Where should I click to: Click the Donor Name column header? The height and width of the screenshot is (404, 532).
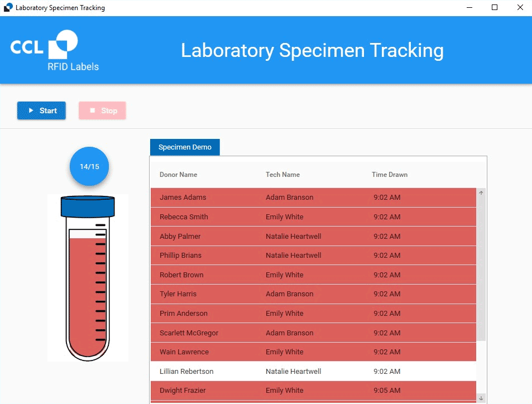[178, 175]
